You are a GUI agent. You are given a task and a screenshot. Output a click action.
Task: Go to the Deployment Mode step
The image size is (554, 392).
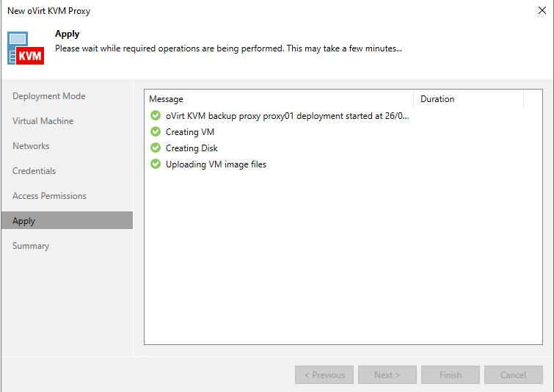click(49, 96)
